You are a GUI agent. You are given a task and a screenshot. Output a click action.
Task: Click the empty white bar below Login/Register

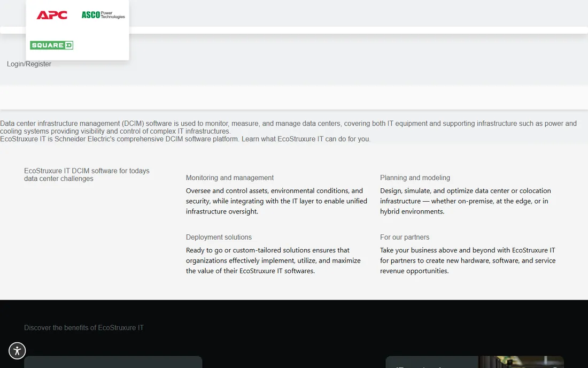click(x=294, y=97)
